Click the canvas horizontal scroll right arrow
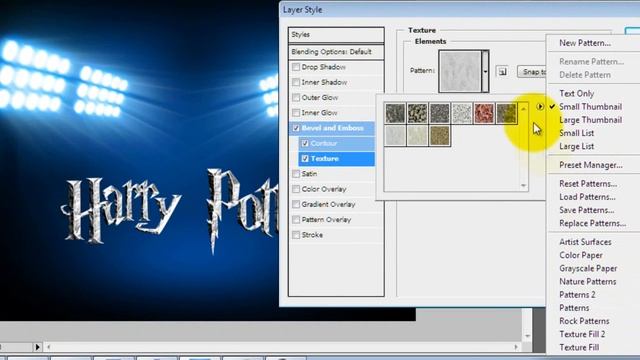The height and width of the screenshot is (360, 640). pyautogui.click(x=516, y=347)
